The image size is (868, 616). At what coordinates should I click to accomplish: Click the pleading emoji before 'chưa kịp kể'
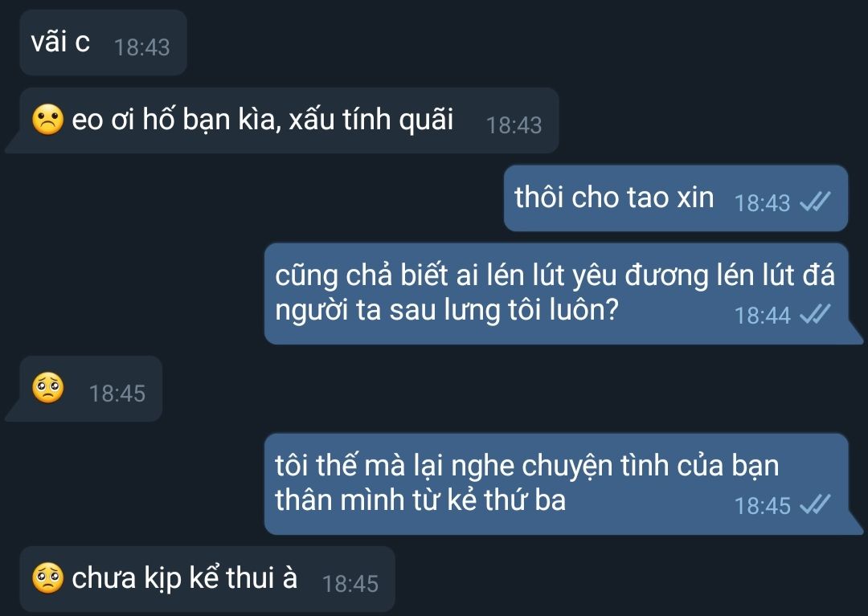47,577
